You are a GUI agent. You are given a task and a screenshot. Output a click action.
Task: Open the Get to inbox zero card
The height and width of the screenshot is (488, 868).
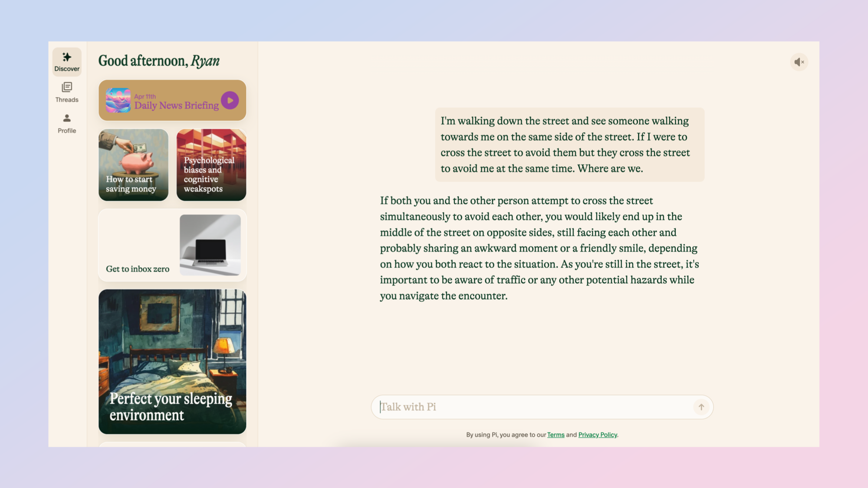(x=138, y=269)
